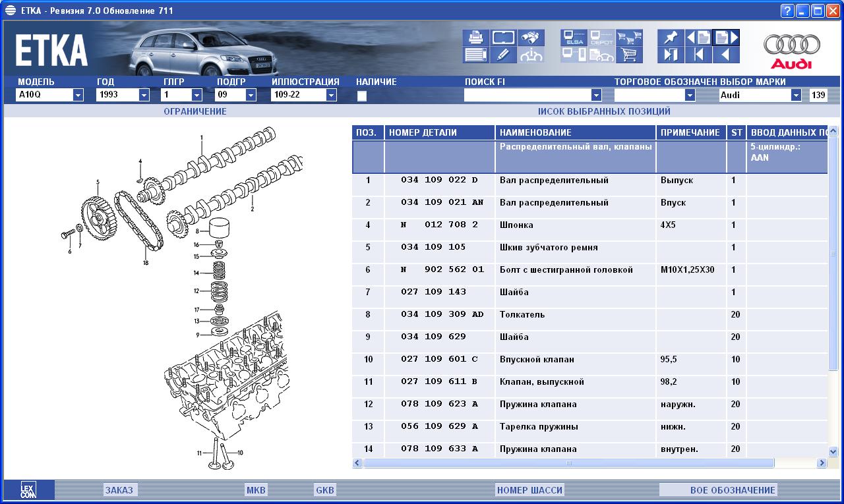
Task: Click the back arrow icon
Action: pyautogui.click(x=726, y=55)
